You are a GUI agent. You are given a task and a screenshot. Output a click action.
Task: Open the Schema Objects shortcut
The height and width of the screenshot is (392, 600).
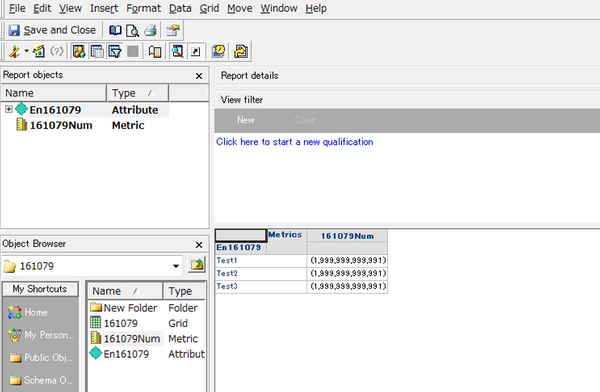point(41,380)
